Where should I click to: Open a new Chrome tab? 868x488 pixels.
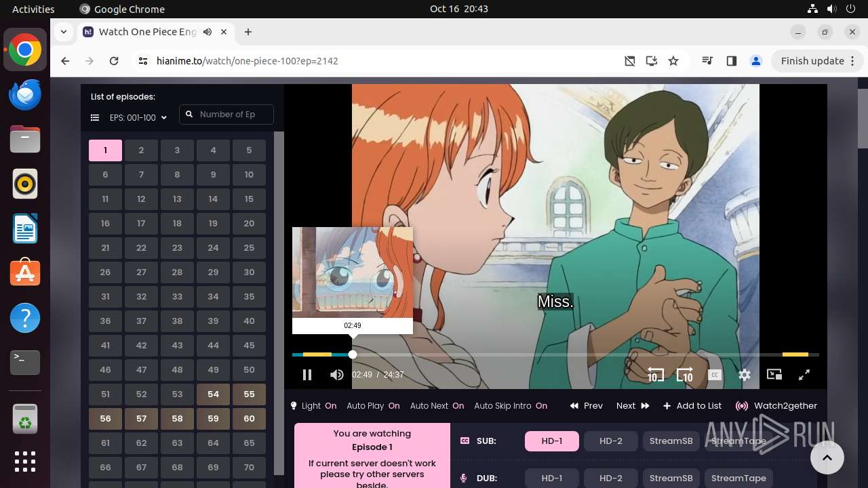(248, 32)
